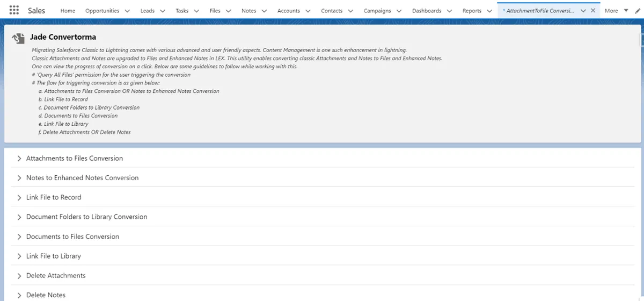Expand Documents to Files Conversion section
Screen dimensions: 644x301
click(x=322, y=236)
